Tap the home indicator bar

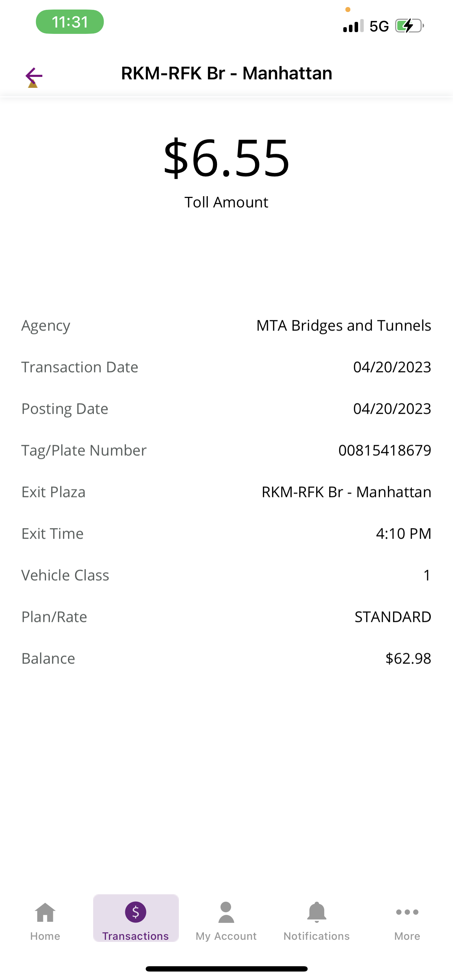pos(227,969)
